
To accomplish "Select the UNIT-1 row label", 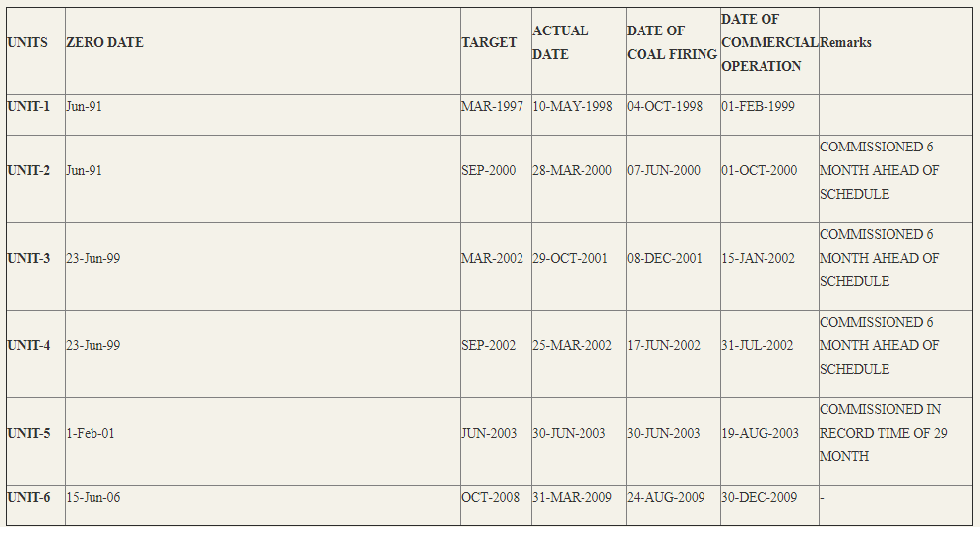I will tap(29, 107).
